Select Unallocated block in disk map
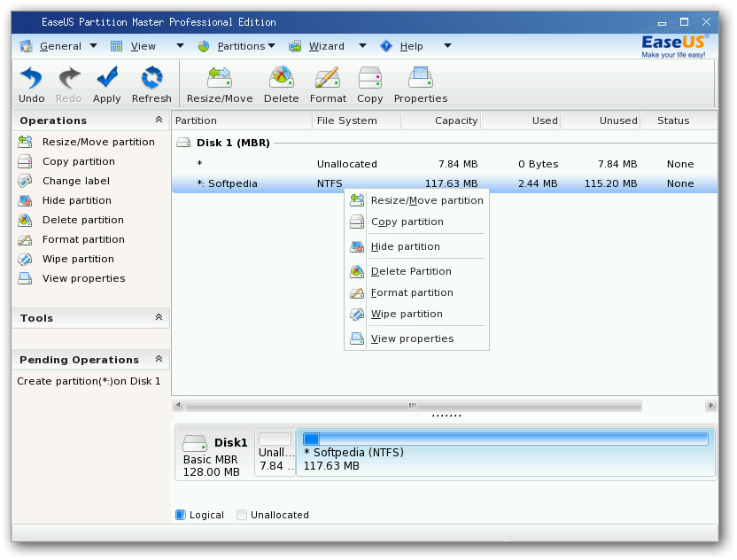The height and width of the screenshot is (560, 737). click(x=275, y=452)
